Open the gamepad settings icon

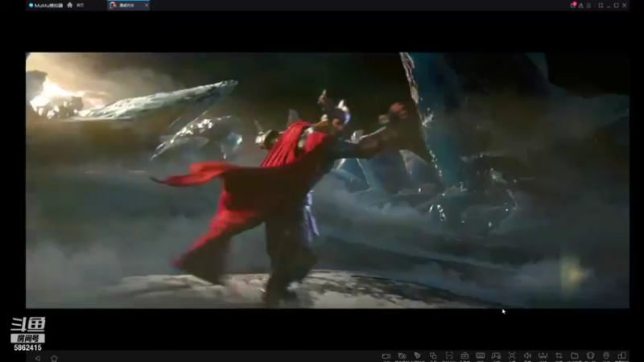[496, 356]
